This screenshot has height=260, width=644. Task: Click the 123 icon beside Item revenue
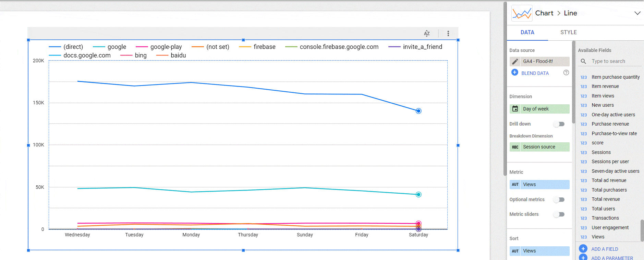(x=584, y=87)
